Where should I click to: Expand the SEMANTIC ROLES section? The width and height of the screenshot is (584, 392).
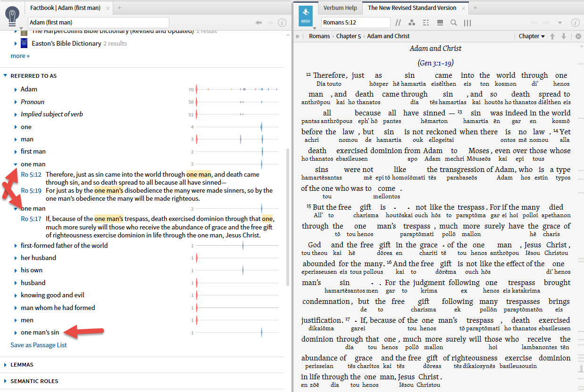[6, 381]
